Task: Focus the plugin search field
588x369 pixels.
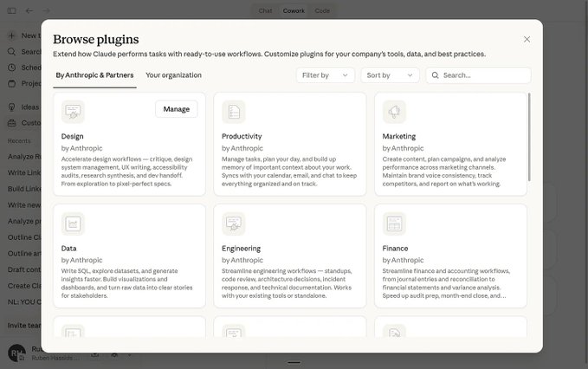Action: (x=483, y=75)
